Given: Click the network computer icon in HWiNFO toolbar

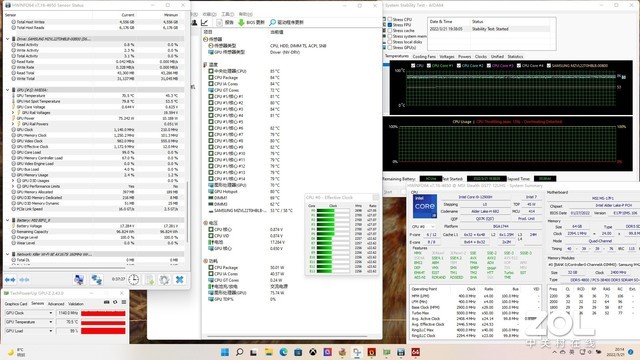Looking at the screenshot, I should click(79, 280).
